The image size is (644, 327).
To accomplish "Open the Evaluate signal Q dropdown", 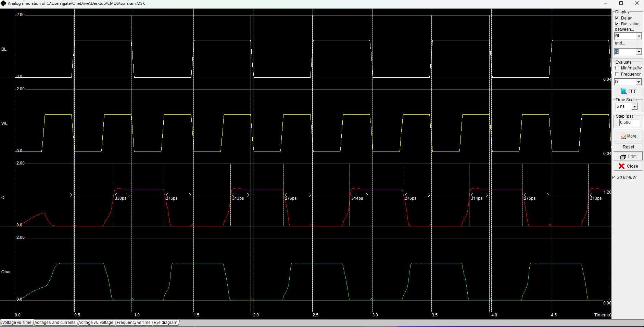I will [639, 82].
